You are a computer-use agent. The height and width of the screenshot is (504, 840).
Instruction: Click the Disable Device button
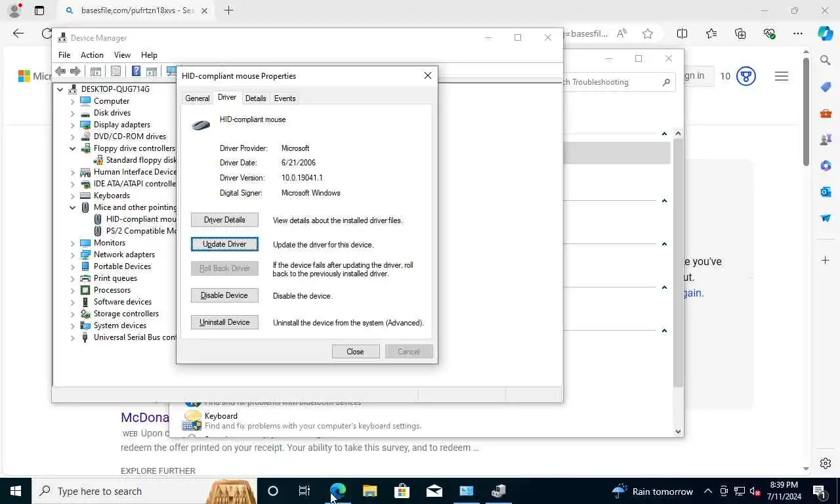coord(224,295)
